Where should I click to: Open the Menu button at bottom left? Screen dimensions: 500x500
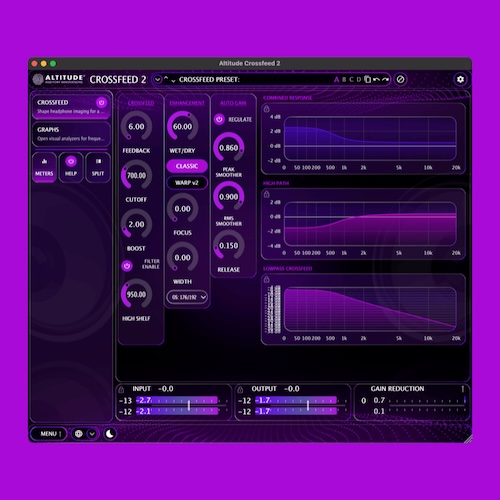tap(49, 434)
